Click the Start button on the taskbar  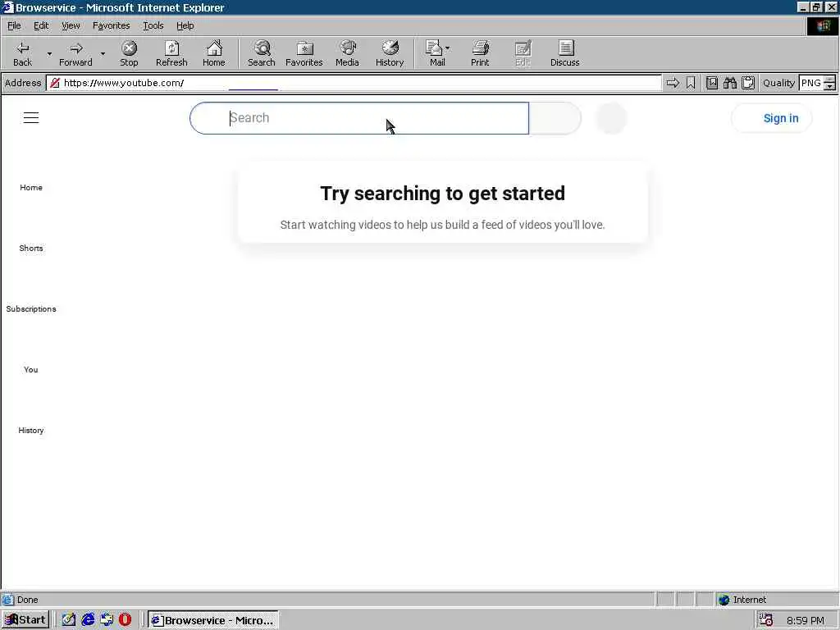pyautogui.click(x=25, y=620)
